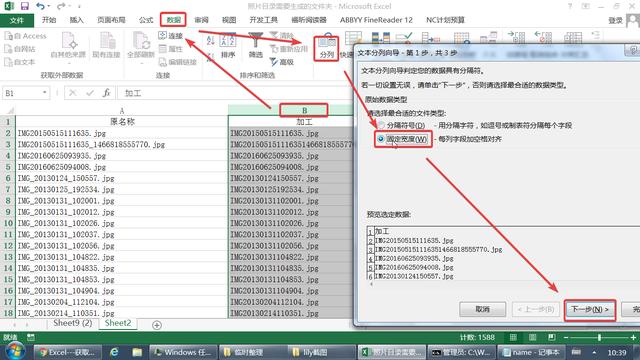640x360 pixels.
Task: Click 下一步(N) next button in wizard
Action: click(589, 309)
